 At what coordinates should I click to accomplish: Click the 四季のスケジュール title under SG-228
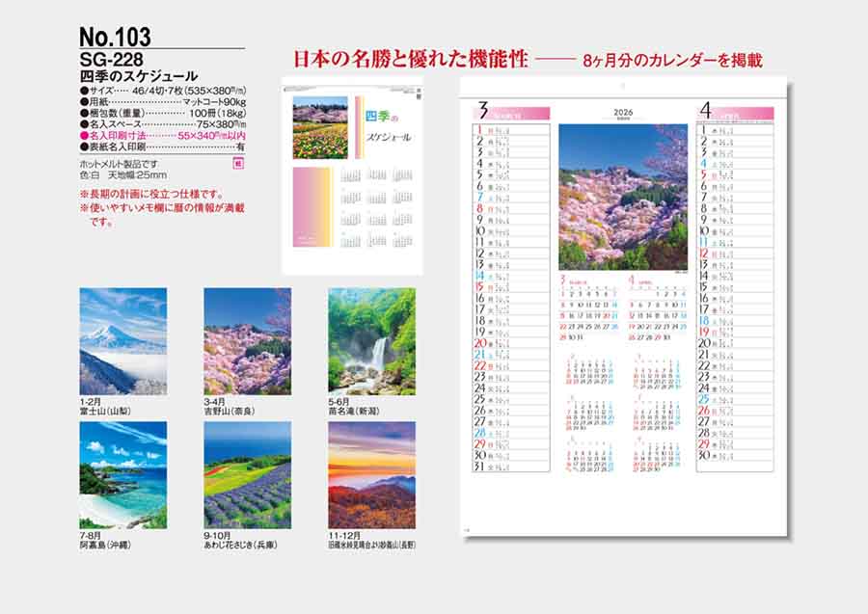(x=139, y=76)
